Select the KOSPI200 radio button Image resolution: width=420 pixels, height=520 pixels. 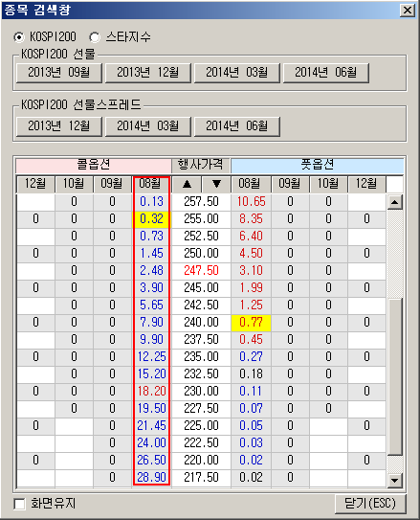click(x=19, y=37)
